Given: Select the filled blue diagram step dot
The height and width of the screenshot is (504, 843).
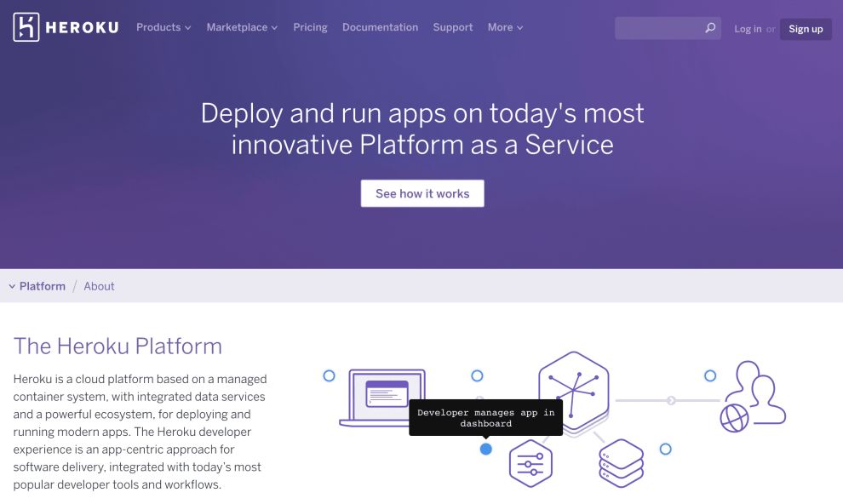Looking at the screenshot, I should (485, 449).
